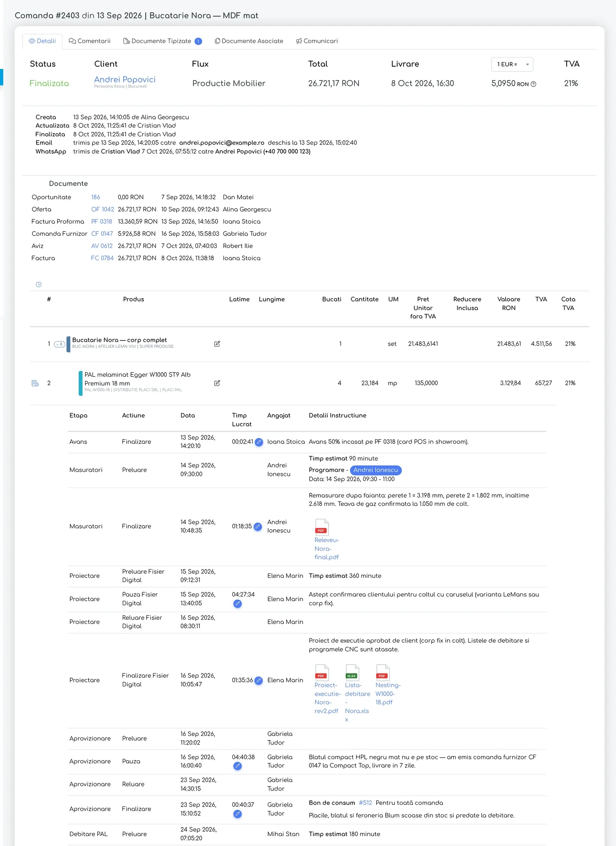Open offer document OF 1042

(103, 209)
